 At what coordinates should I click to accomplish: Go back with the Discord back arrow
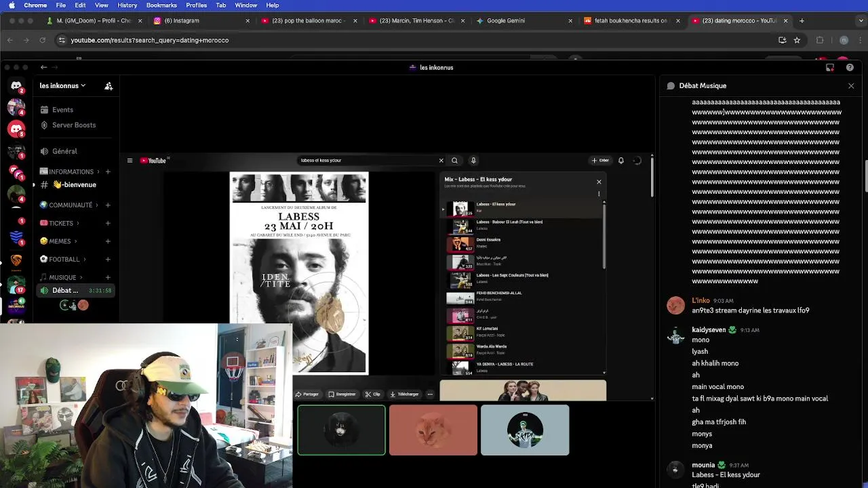43,67
